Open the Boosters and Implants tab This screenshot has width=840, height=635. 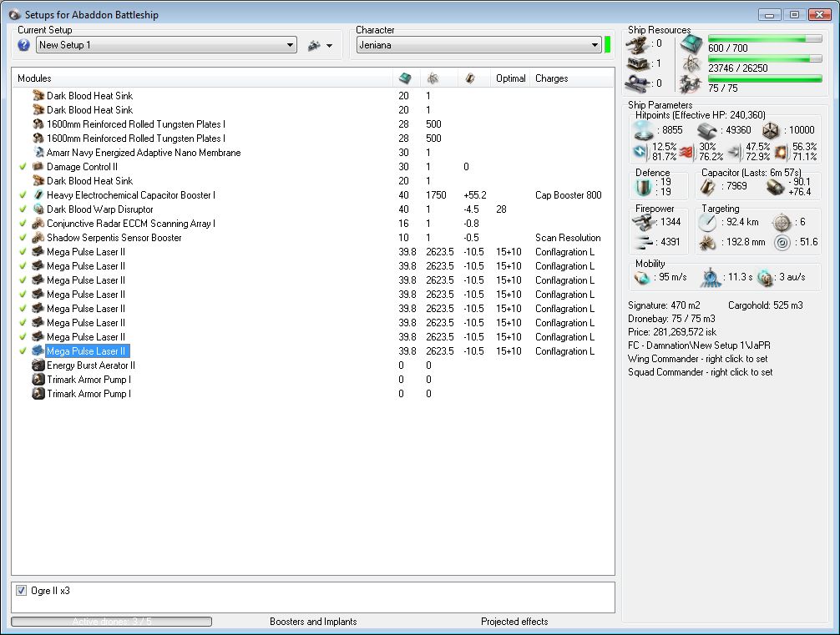(x=313, y=622)
